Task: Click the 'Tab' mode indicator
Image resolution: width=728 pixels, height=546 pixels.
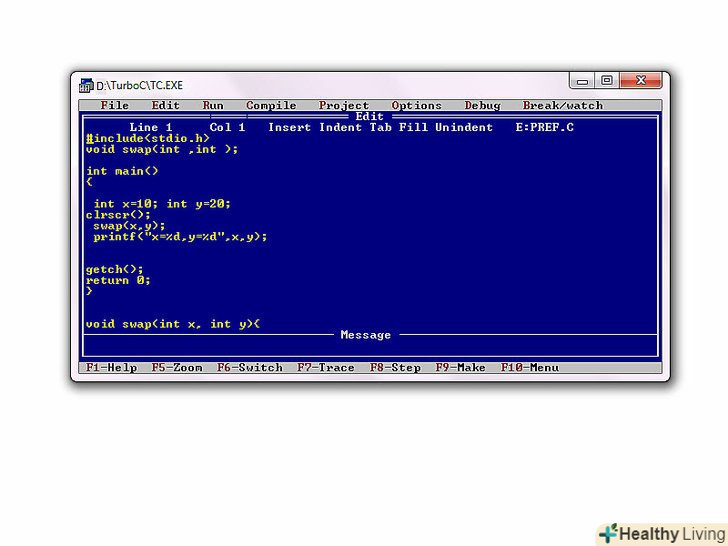Action: tap(380, 127)
